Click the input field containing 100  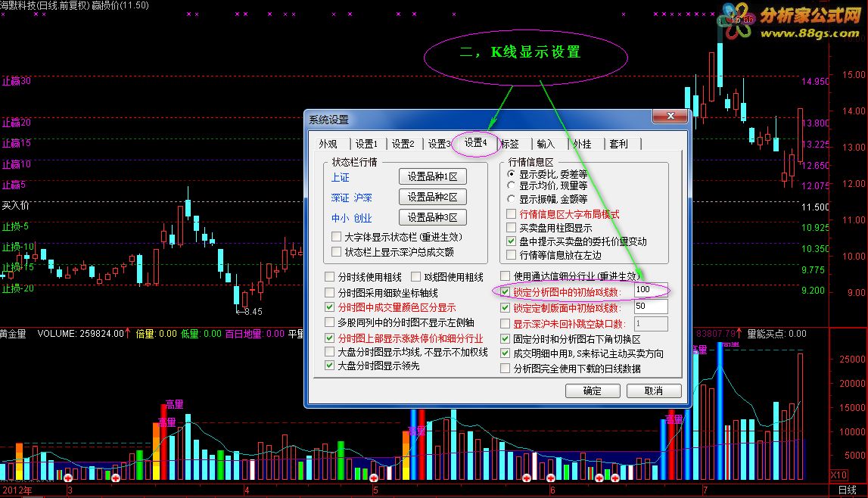(651, 290)
